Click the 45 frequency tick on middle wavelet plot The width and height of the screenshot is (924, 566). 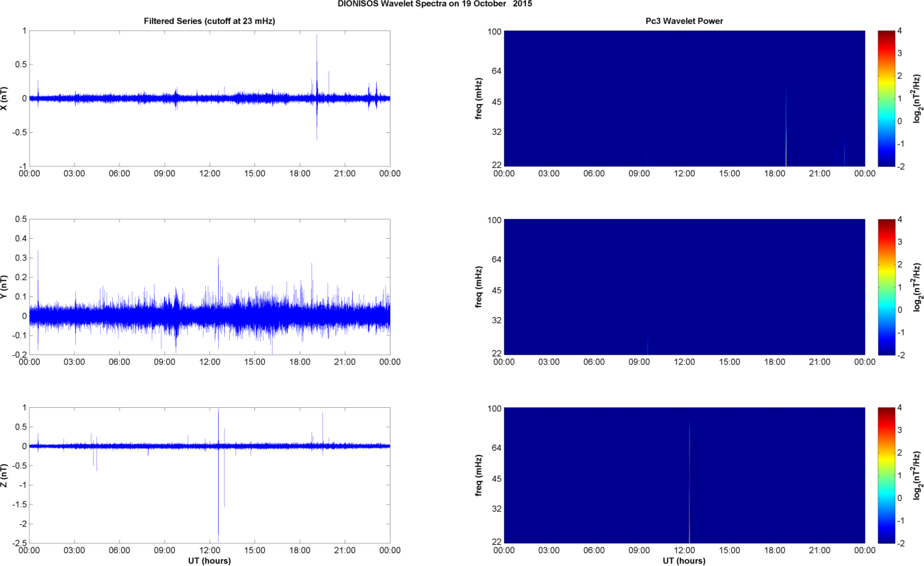(495, 291)
